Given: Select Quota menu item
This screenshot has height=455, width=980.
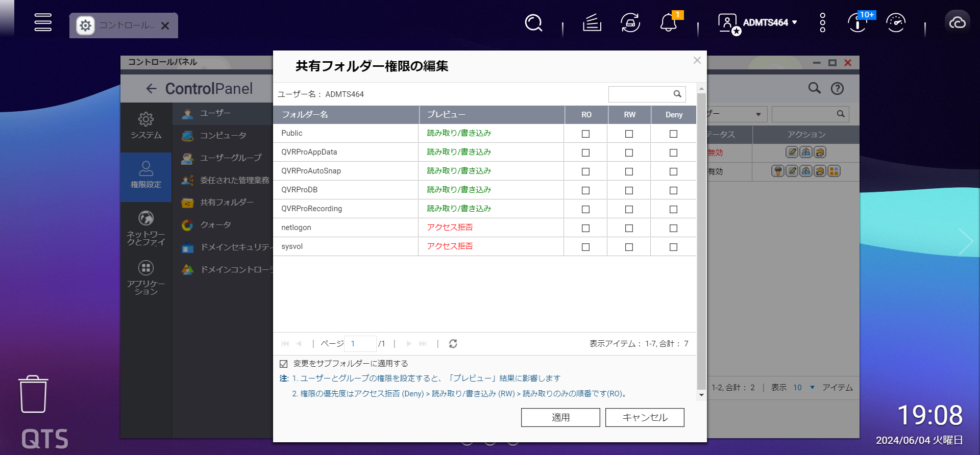Looking at the screenshot, I should coord(223,225).
